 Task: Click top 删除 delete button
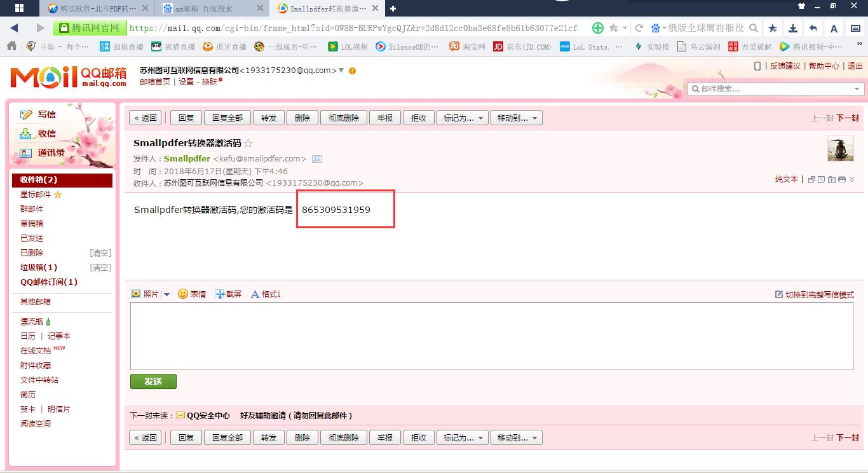pyautogui.click(x=302, y=118)
